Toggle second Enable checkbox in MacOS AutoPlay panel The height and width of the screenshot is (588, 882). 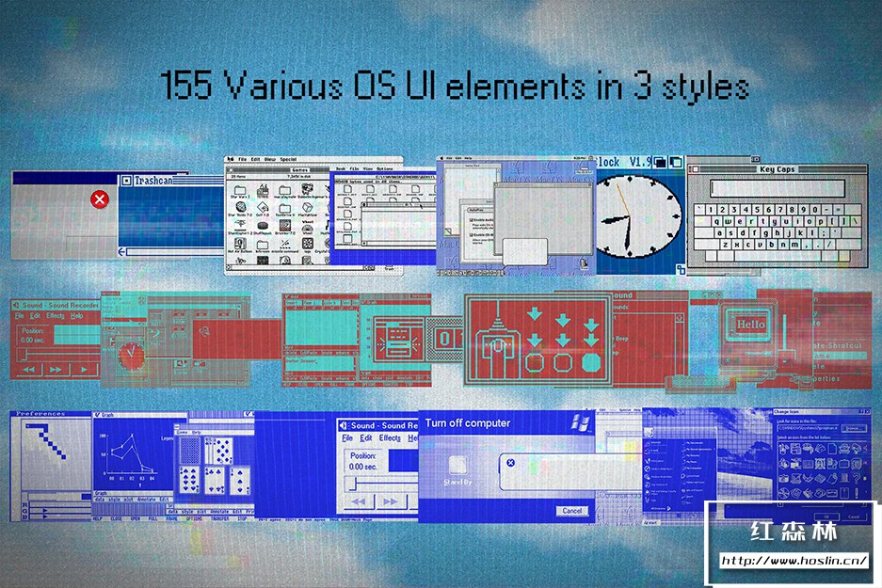(x=471, y=235)
